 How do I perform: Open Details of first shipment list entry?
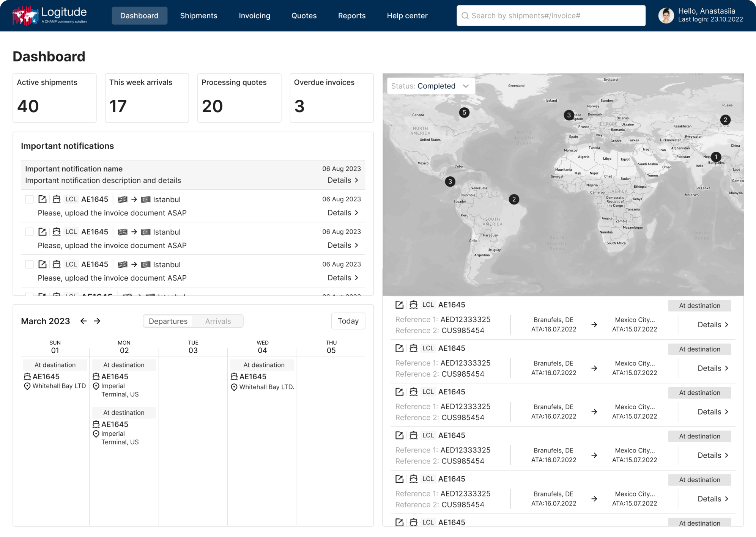pos(713,325)
